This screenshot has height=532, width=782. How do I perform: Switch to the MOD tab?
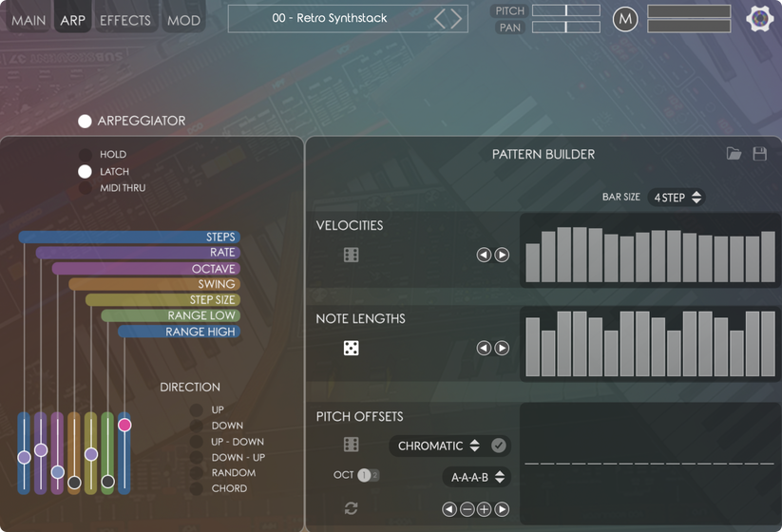point(183,20)
